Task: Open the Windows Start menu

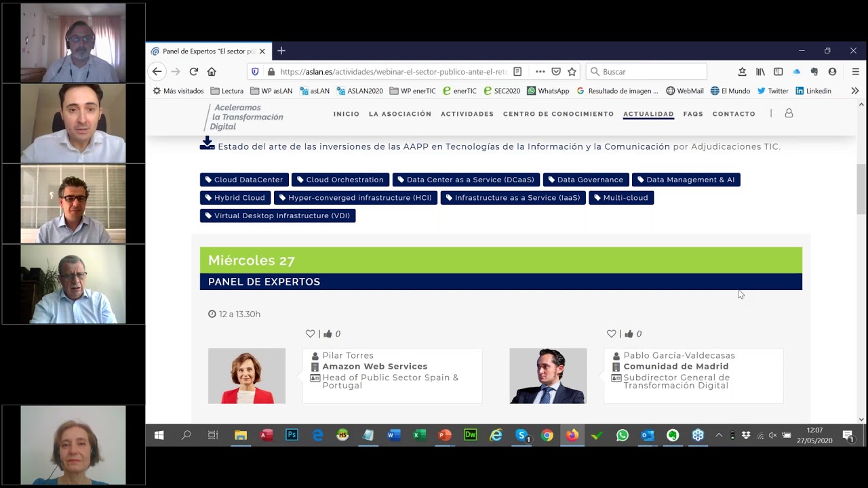Action: [159, 435]
